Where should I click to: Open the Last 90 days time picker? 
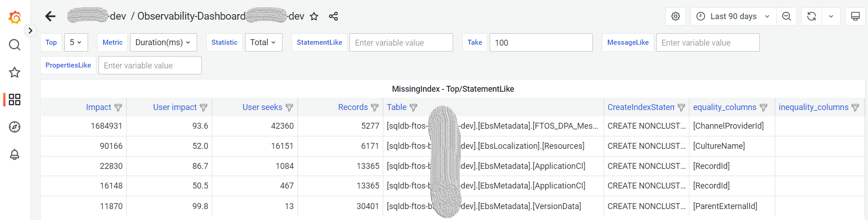(x=733, y=16)
